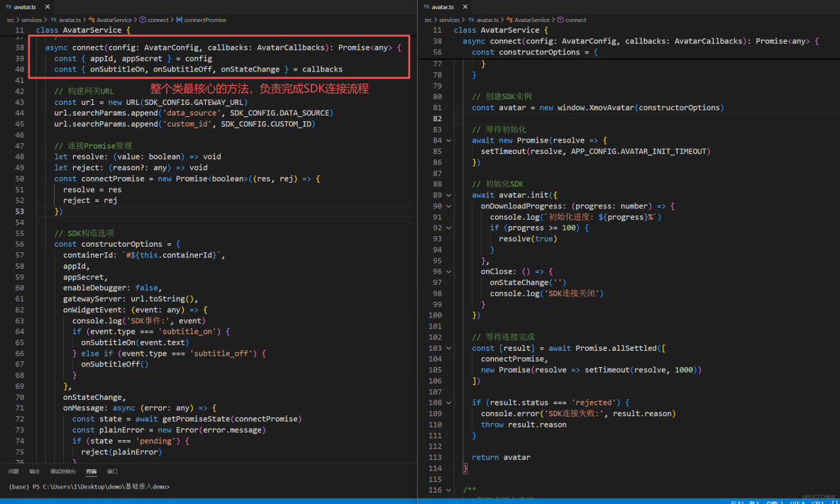The image size is (840, 504).
Task: Collapse the onDownloadProgress callback at line 90
Action: point(448,206)
